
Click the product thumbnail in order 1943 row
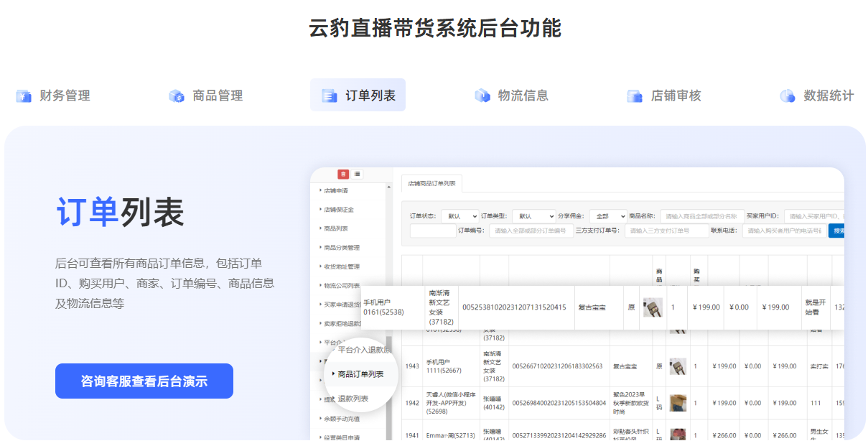point(678,366)
